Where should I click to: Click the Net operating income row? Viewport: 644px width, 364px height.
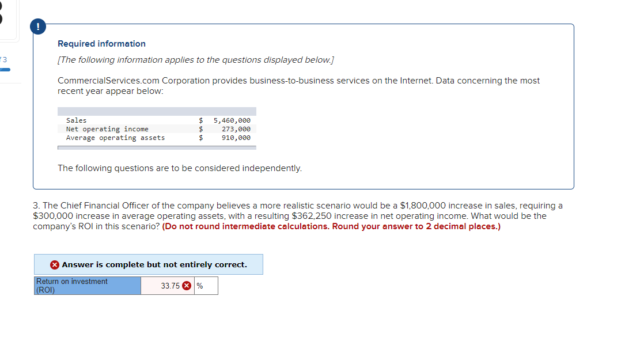(x=107, y=129)
